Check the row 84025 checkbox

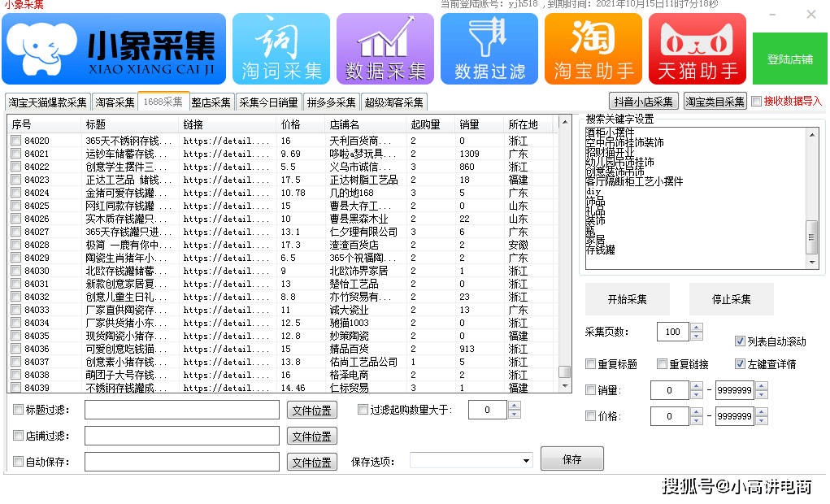pos(16,206)
